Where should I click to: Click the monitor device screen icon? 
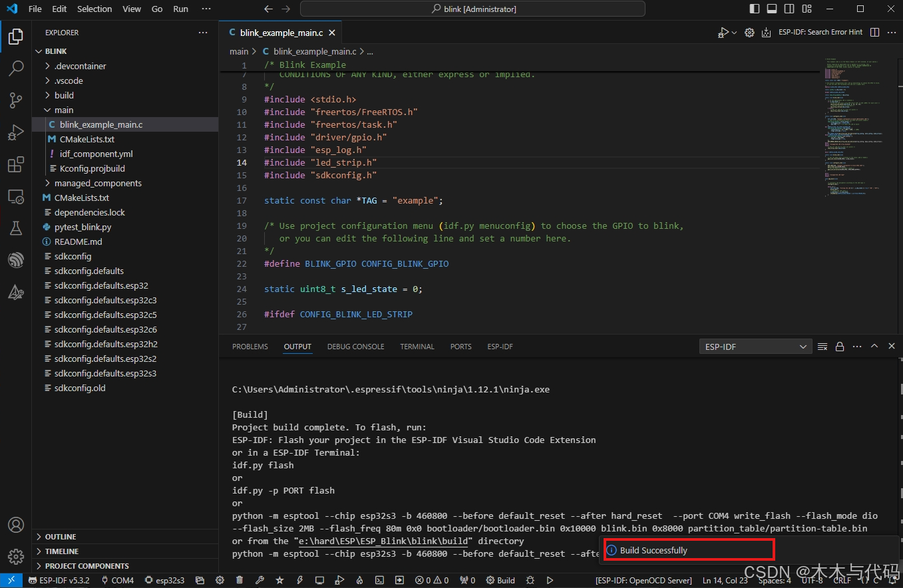tap(319, 580)
